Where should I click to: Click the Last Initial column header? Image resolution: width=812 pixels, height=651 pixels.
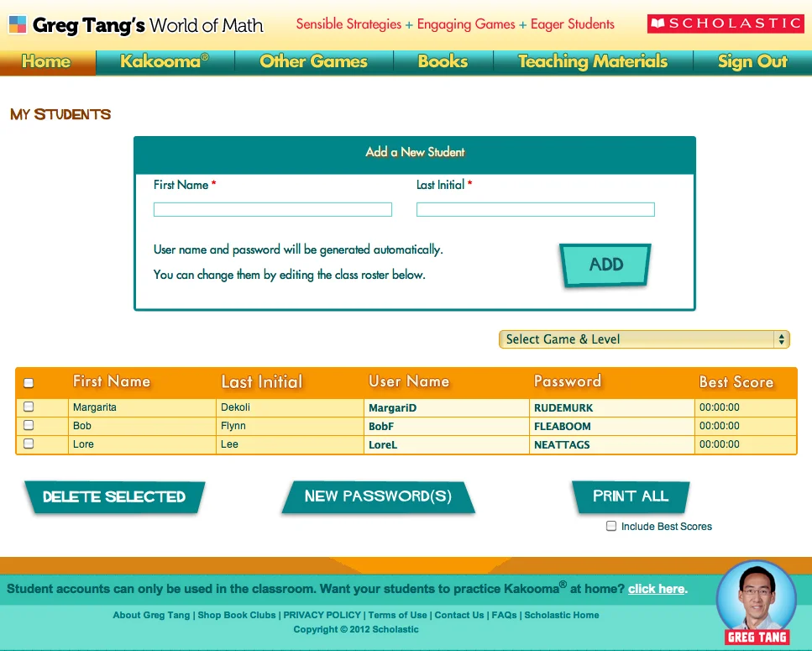click(x=261, y=381)
